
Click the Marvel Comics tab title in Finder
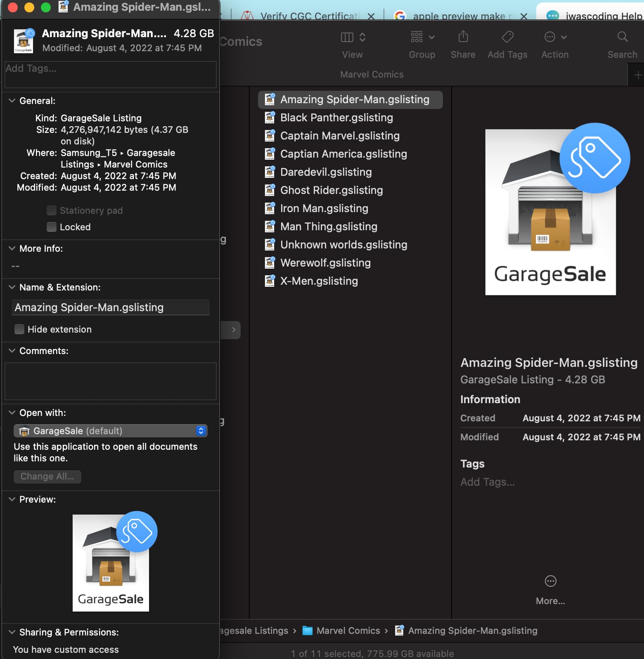click(x=372, y=75)
